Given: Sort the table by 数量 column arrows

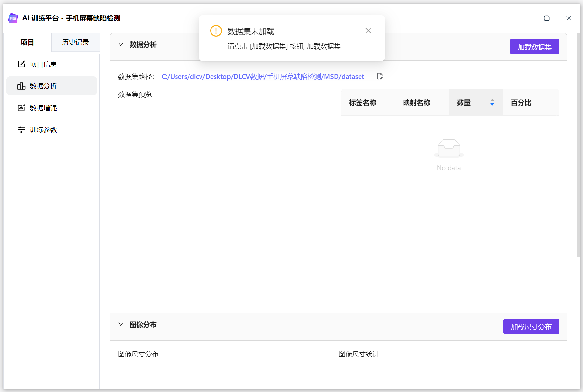Looking at the screenshot, I should [492, 102].
